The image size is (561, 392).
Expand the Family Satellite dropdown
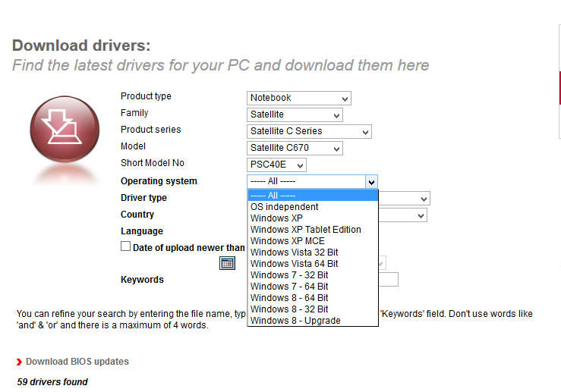(295, 114)
